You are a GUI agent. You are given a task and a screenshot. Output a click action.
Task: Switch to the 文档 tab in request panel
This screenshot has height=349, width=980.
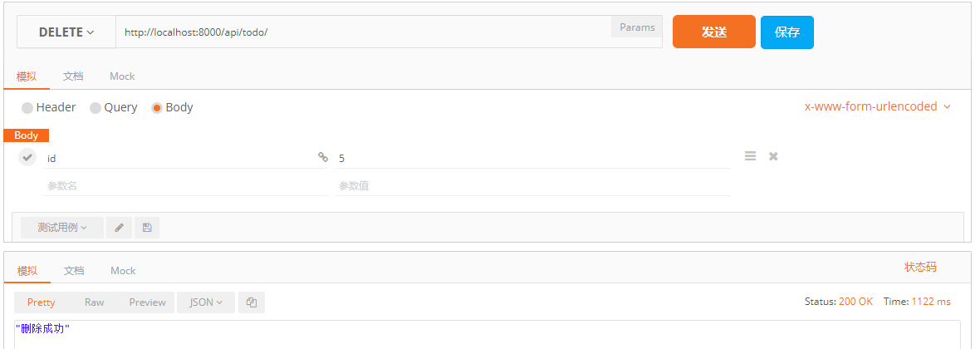73,76
